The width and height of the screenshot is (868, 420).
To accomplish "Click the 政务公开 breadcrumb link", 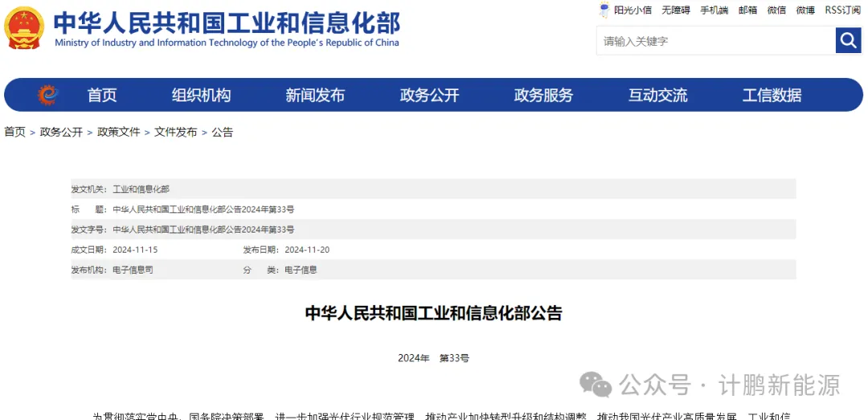I will tap(61, 132).
